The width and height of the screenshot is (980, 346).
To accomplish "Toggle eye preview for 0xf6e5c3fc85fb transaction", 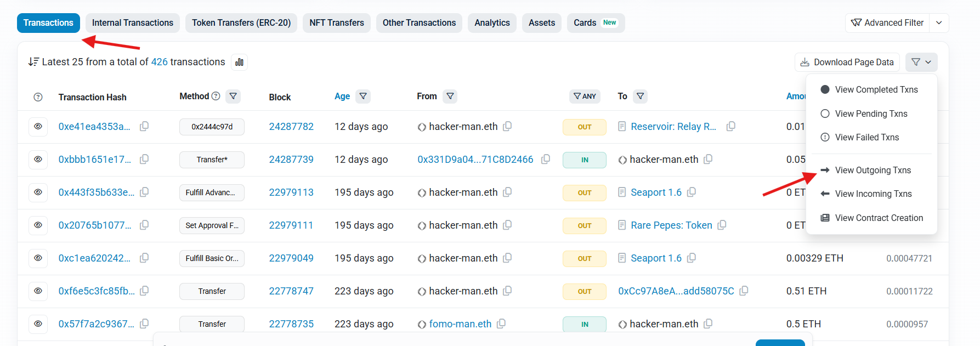I will (x=38, y=291).
